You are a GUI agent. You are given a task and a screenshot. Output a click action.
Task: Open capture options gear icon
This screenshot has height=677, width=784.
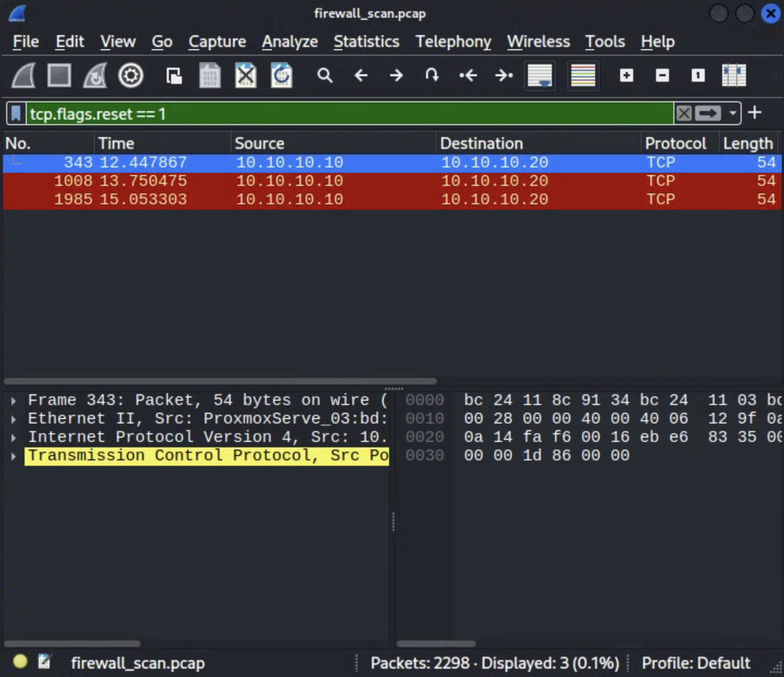click(x=131, y=75)
